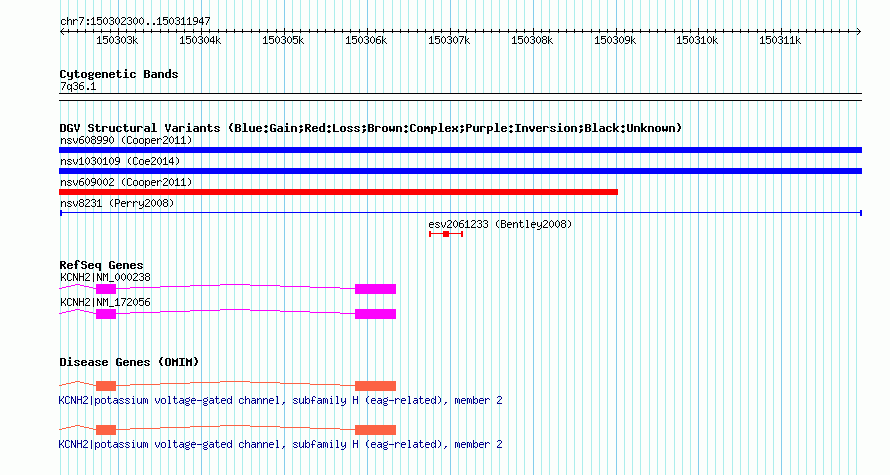Click the KCNH2|NM_000238 gene label
The image size is (890, 475).
click(105, 278)
